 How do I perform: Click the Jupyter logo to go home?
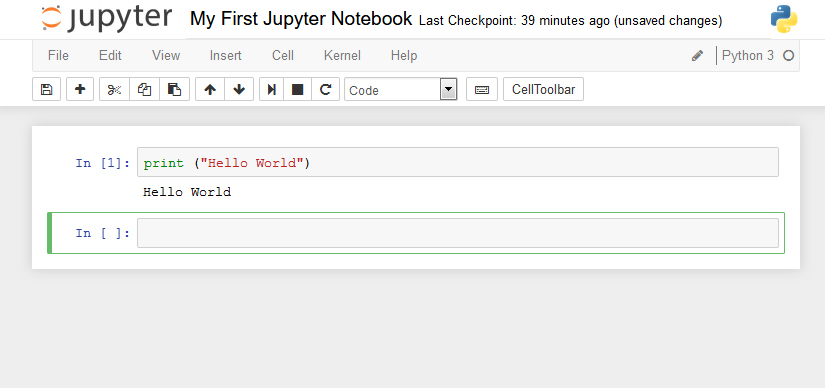pos(107,18)
